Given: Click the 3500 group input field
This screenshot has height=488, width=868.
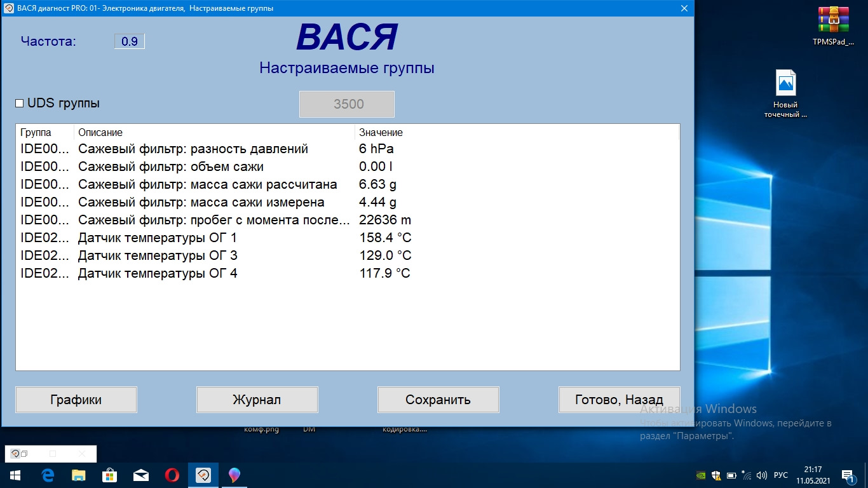Looking at the screenshot, I should point(347,104).
